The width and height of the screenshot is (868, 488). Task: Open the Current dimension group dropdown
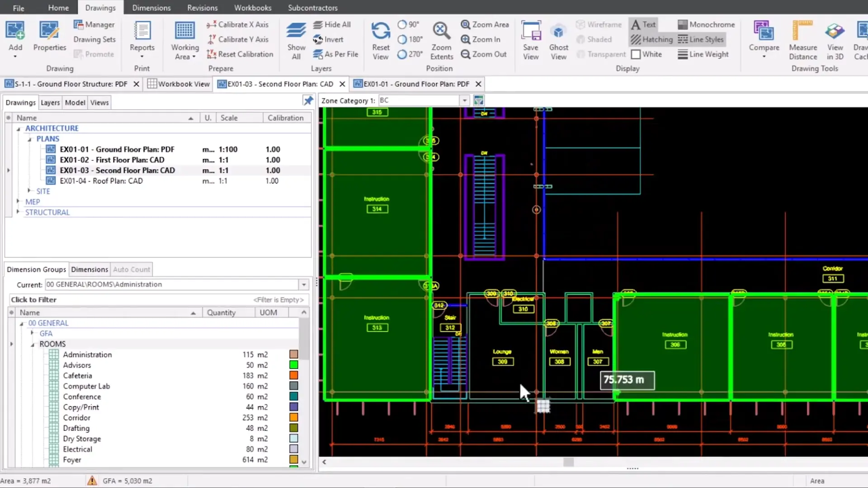(304, 285)
